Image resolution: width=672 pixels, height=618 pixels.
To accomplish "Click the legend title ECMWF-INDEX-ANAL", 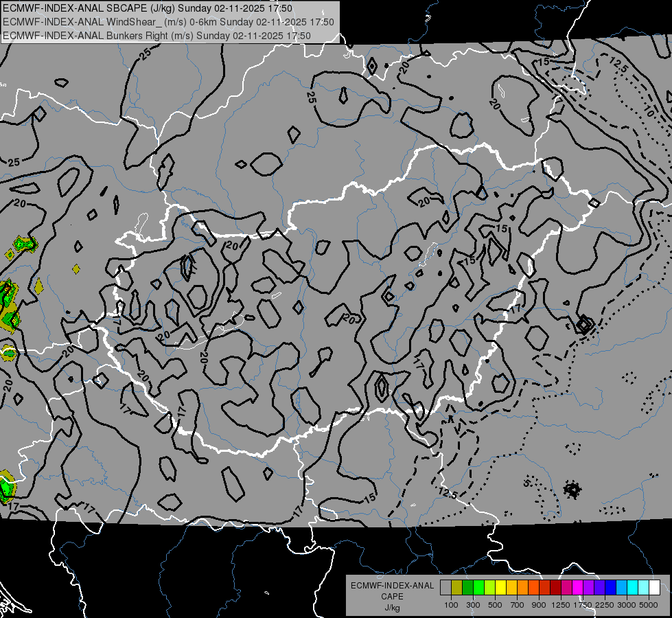I will (392, 586).
